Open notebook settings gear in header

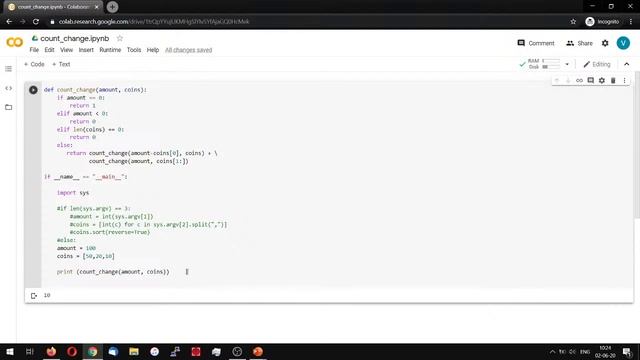pyautogui.click(x=605, y=43)
